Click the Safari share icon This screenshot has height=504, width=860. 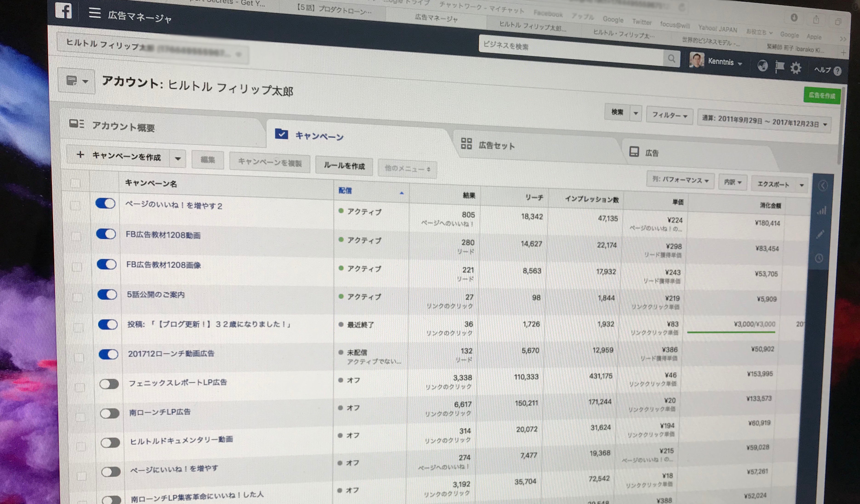tap(816, 20)
